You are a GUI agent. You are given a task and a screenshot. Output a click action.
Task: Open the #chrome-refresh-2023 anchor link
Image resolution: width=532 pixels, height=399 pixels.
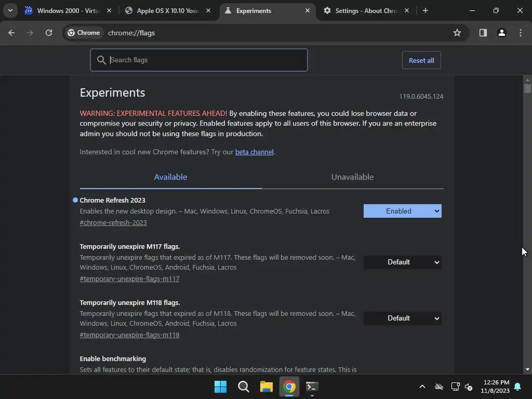click(x=113, y=222)
